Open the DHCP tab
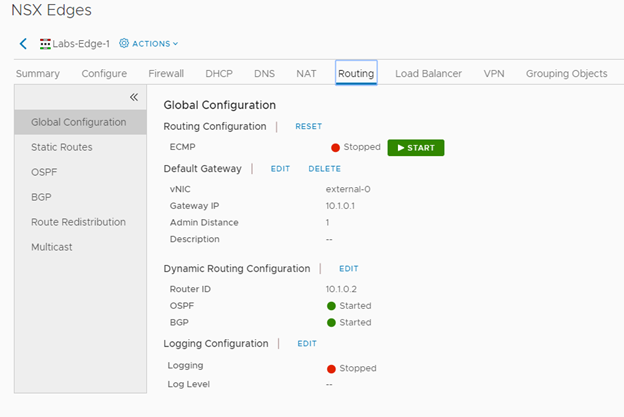Screen dimensions: 624x417 pyautogui.click(x=219, y=74)
